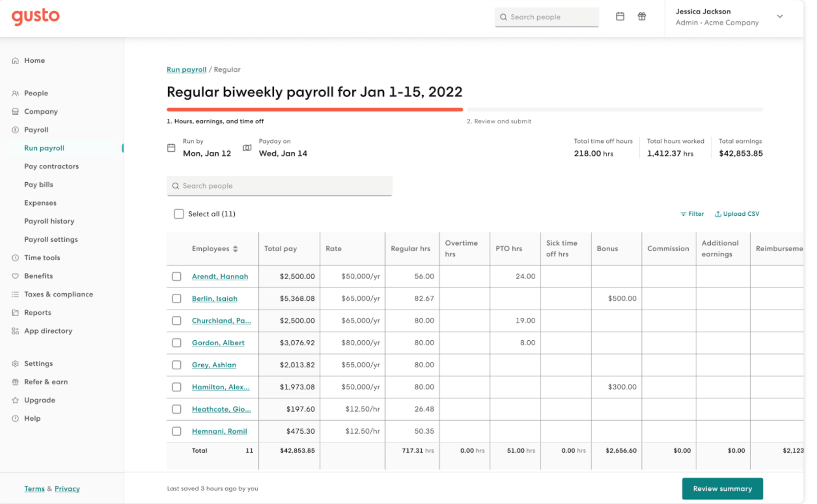Select the checkbox for Berlin, Isaiah
The width and height of the screenshot is (817, 504).
click(x=177, y=298)
